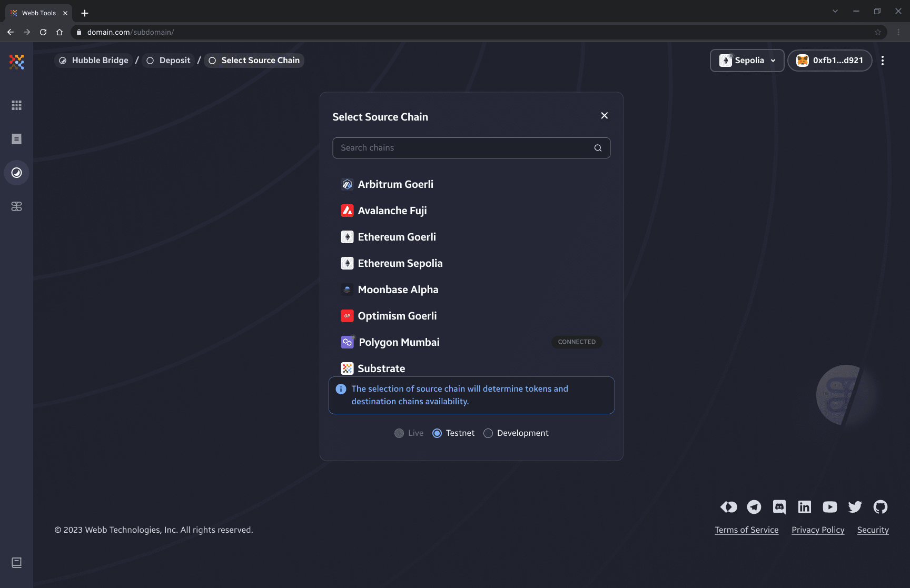Choose Optimism Goerli chain

pos(471,316)
